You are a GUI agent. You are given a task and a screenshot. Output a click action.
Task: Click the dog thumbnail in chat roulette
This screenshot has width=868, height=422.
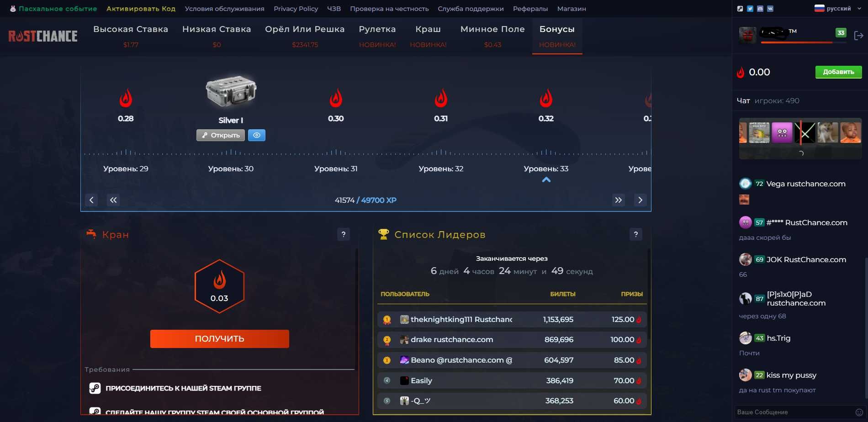coord(828,133)
